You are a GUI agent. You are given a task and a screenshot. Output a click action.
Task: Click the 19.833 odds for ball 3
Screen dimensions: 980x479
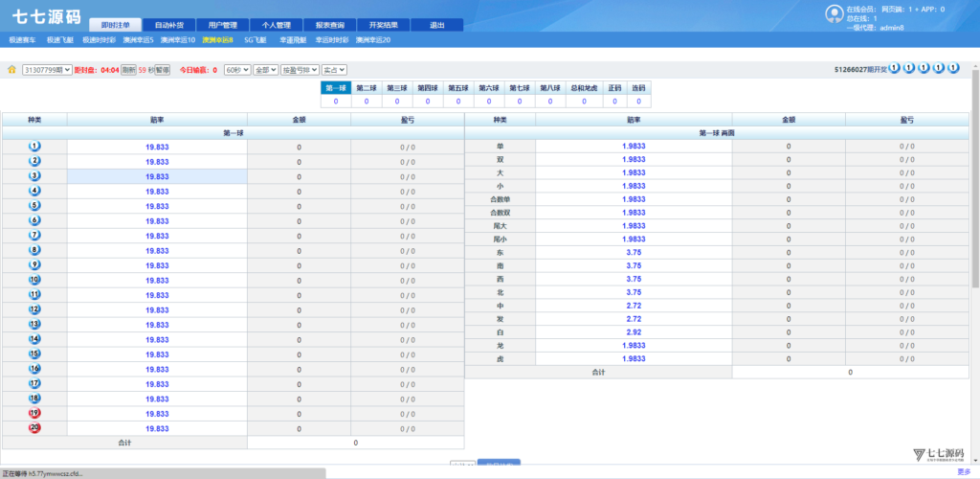tap(157, 176)
